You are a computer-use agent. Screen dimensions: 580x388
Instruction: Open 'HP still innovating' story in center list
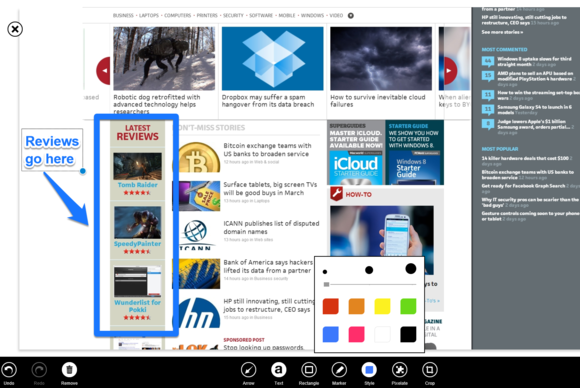coord(269,305)
